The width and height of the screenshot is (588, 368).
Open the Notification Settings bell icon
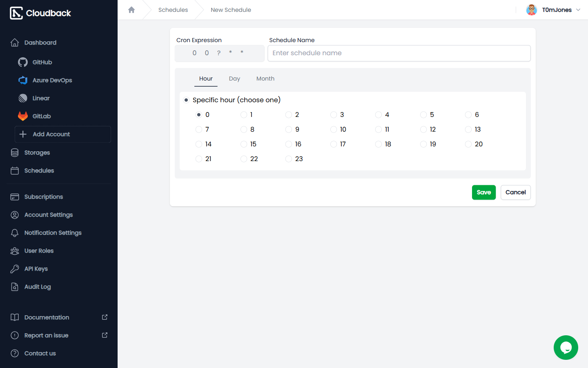click(15, 233)
